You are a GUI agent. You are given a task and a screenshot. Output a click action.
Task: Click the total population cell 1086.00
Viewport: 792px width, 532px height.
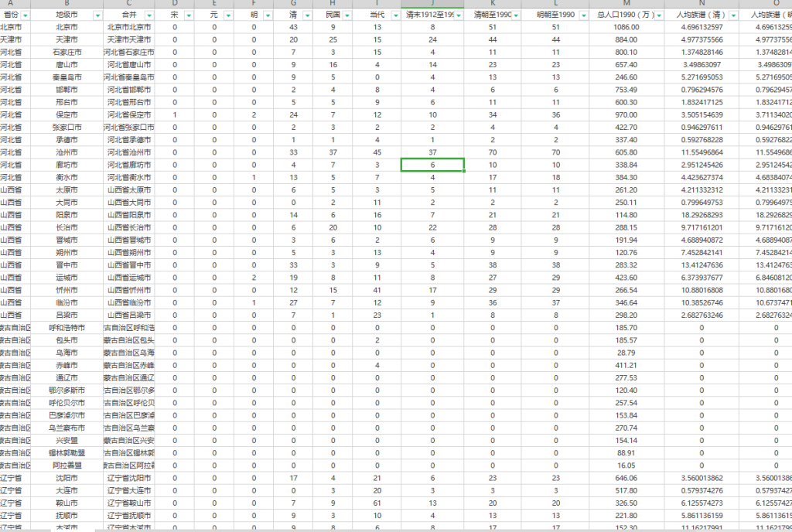[626, 27]
